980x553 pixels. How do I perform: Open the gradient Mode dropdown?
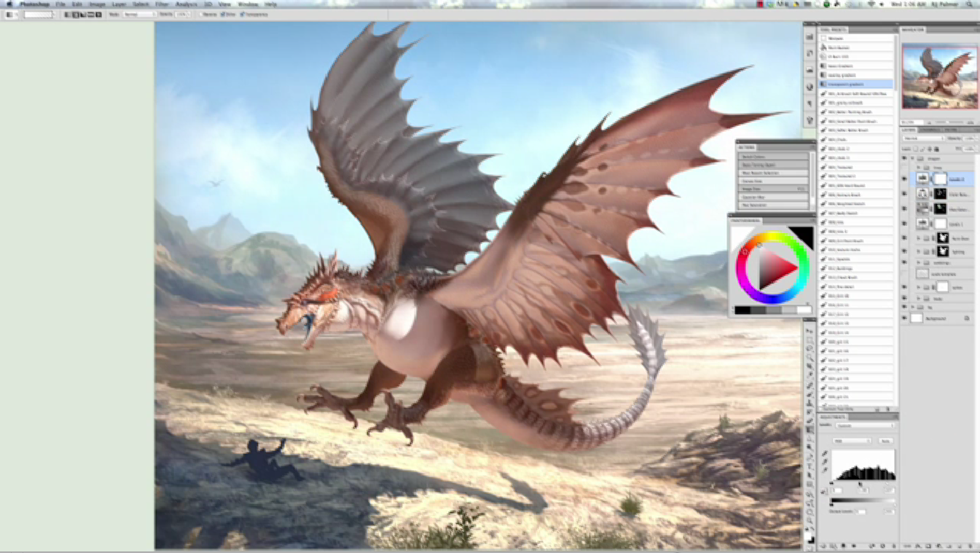coord(139,15)
